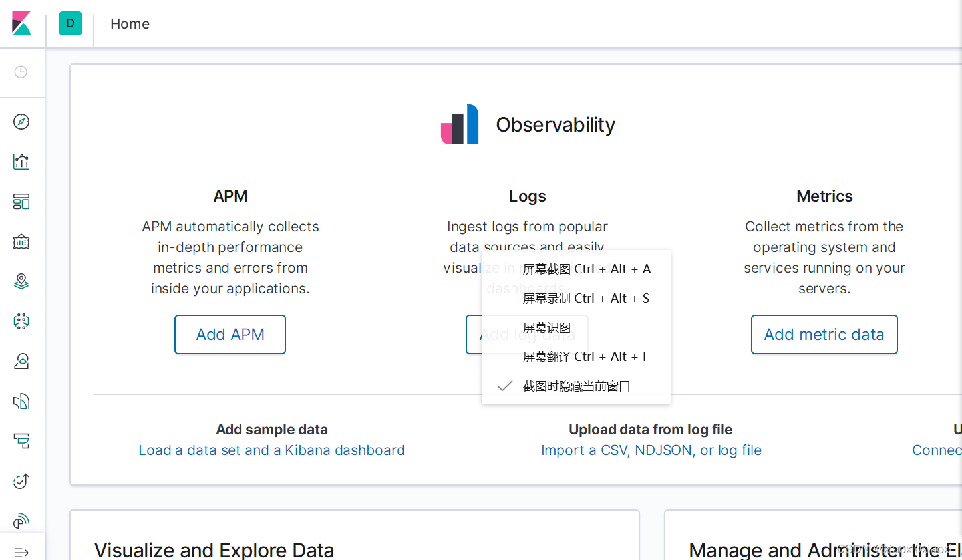
Task: Open the D space avatar
Action: pos(71,23)
